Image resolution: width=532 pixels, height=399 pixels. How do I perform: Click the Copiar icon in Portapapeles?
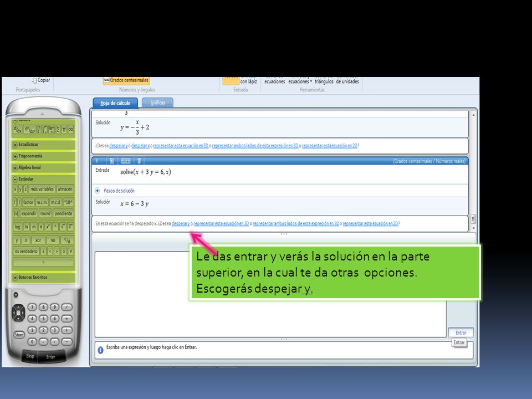click(34, 80)
